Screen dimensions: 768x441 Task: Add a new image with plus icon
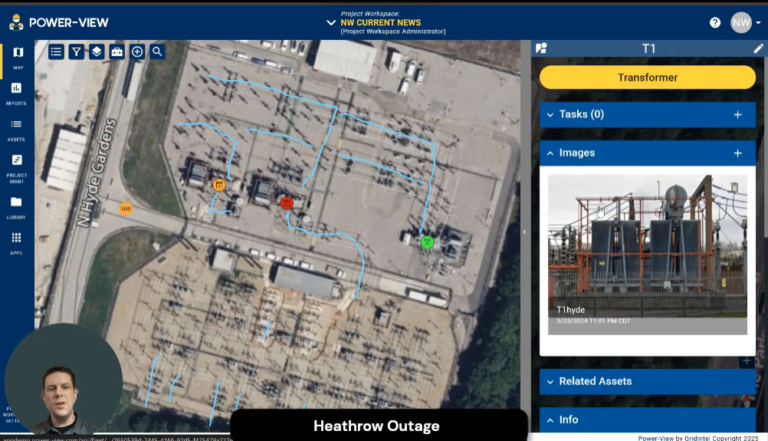(738, 153)
